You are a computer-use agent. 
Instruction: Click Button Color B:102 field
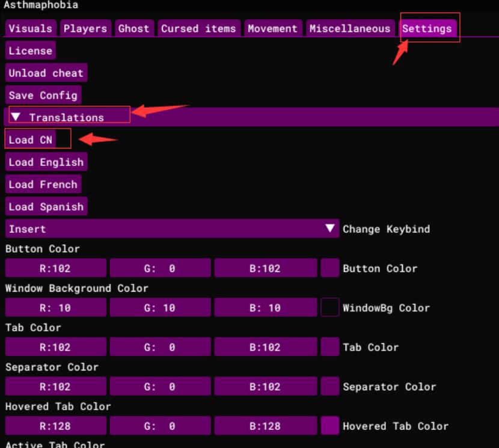[265, 268]
